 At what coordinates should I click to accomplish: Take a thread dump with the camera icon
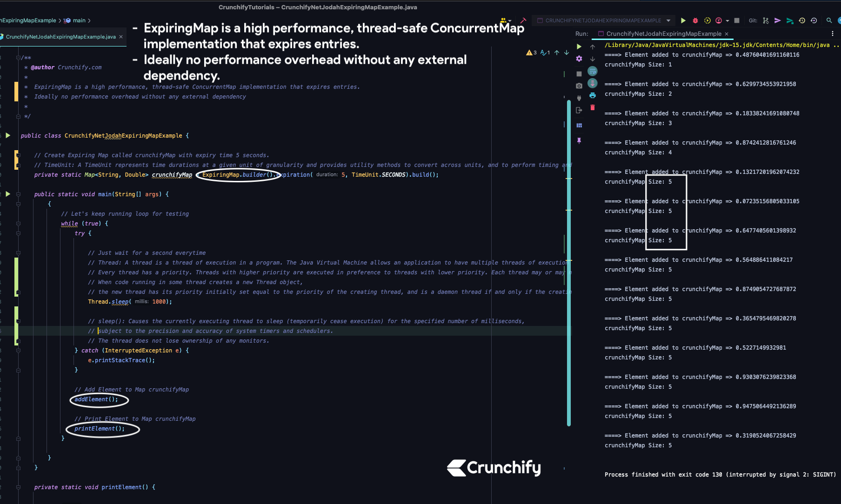click(x=579, y=85)
